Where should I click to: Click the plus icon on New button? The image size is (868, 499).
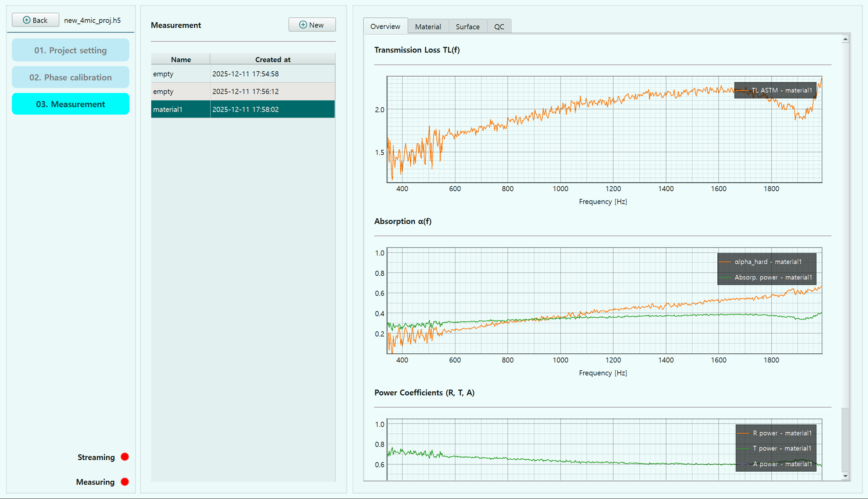pyautogui.click(x=303, y=25)
